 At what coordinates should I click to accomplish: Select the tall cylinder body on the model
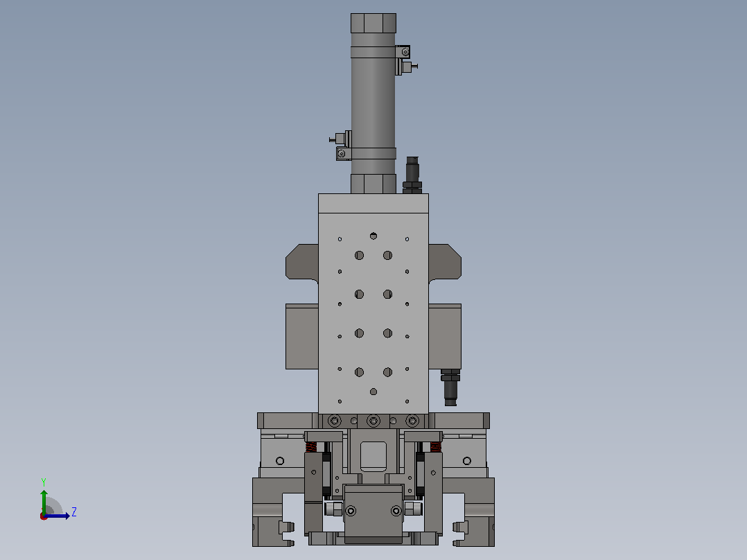click(373, 103)
